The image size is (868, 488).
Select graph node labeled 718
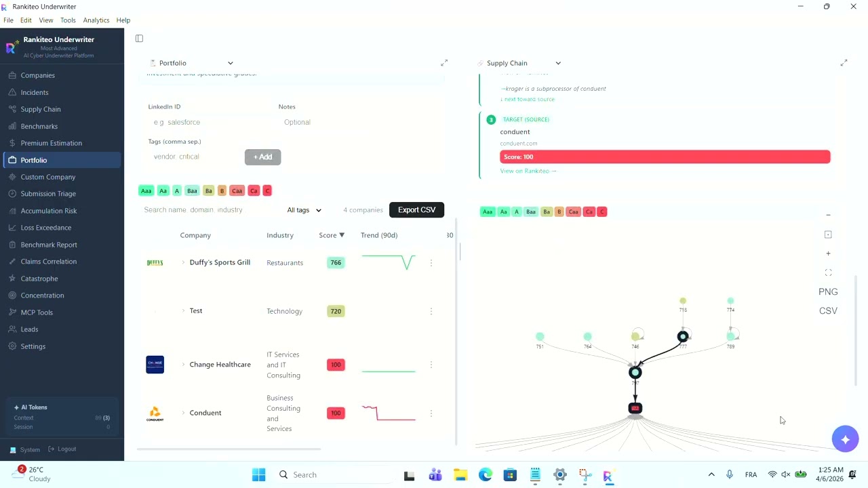[x=683, y=301]
